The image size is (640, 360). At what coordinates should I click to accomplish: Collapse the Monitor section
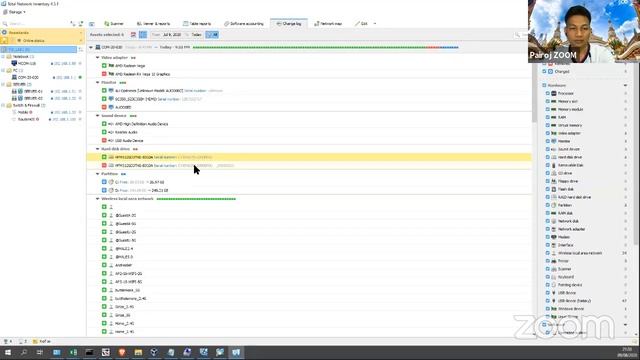coord(98,82)
